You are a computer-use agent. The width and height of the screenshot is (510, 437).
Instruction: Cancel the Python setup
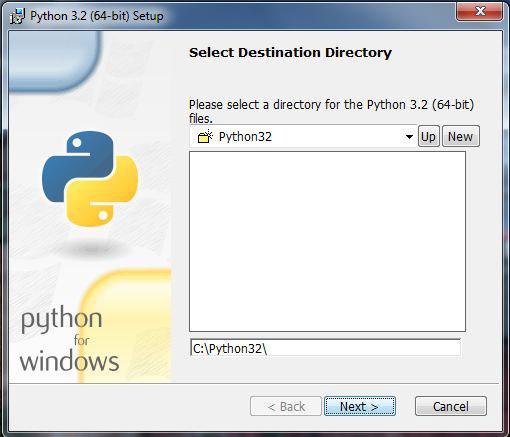(x=451, y=406)
